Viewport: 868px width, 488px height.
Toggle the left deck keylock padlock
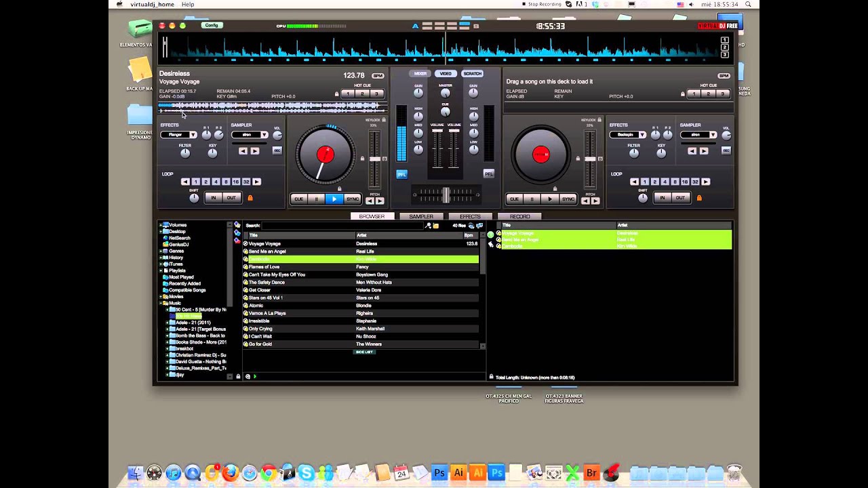pos(384,120)
